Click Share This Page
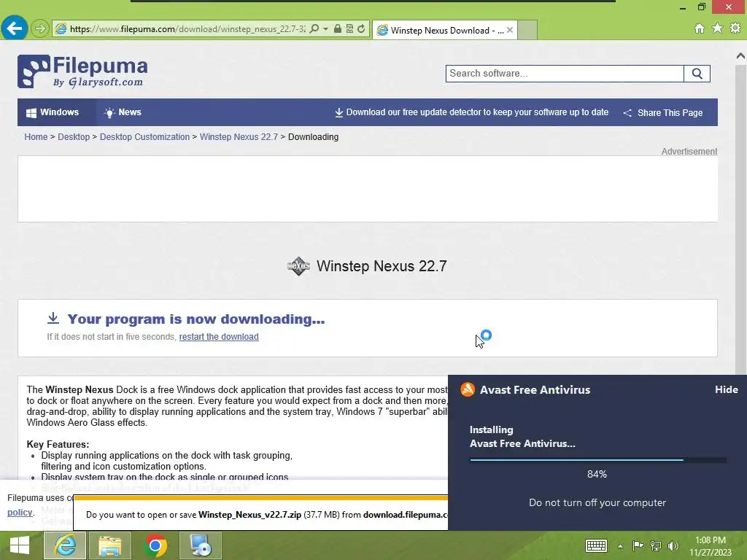 662,113
